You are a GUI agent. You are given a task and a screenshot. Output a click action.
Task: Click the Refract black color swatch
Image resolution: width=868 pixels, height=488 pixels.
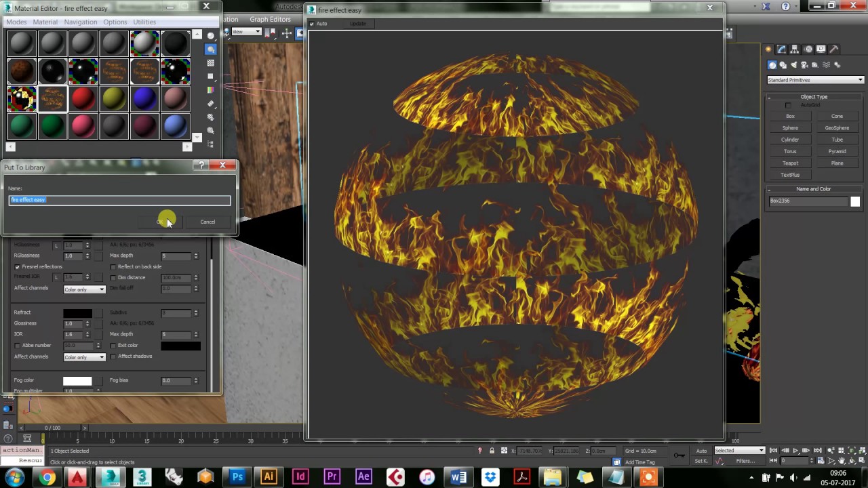pyautogui.click(x=77, y=313)
